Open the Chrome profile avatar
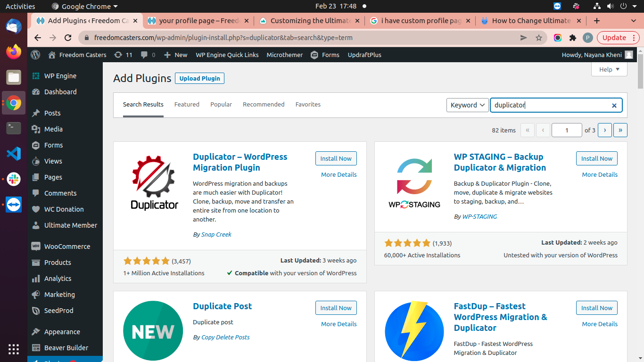 point(587,38)
